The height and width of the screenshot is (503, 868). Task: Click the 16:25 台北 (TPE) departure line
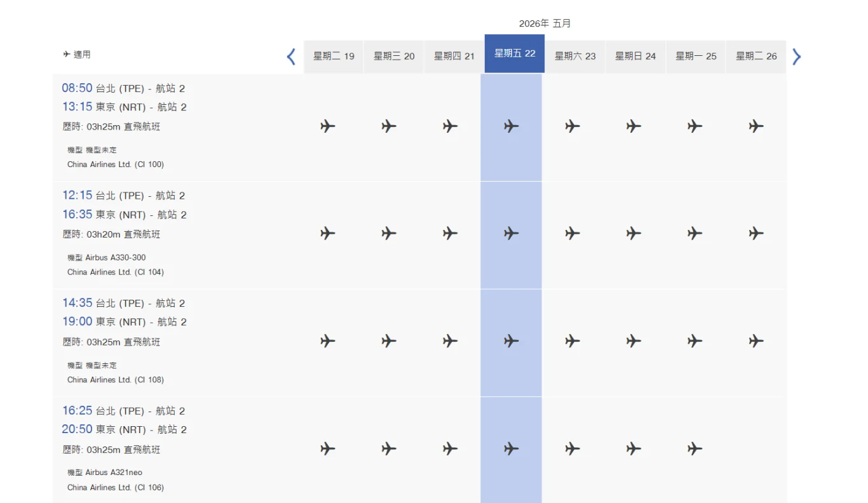point(123,411)
